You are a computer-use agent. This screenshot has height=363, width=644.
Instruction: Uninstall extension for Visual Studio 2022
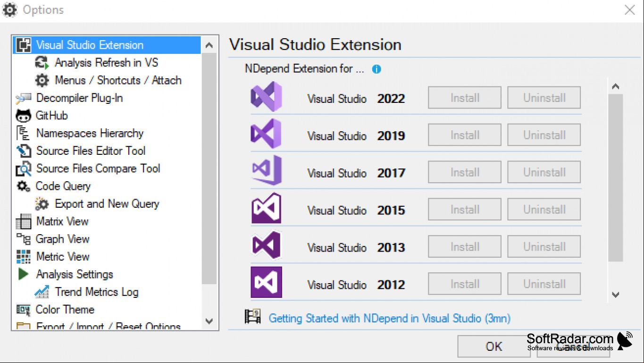[x=544, y=98]
